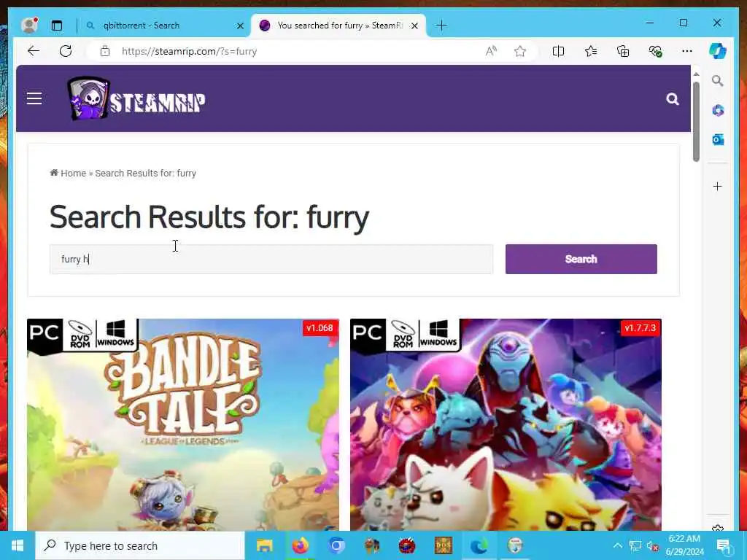Show hidden system tray icons

click(617, 545)
